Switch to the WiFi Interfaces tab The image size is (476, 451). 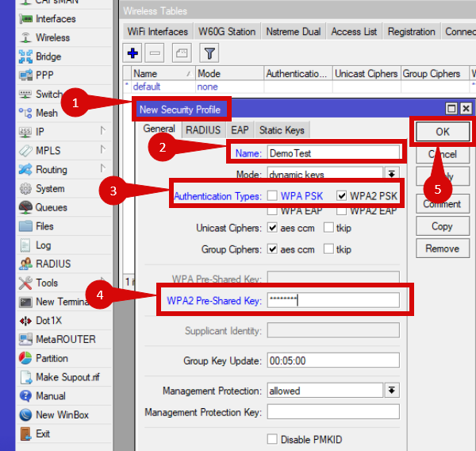pos(158,32)
